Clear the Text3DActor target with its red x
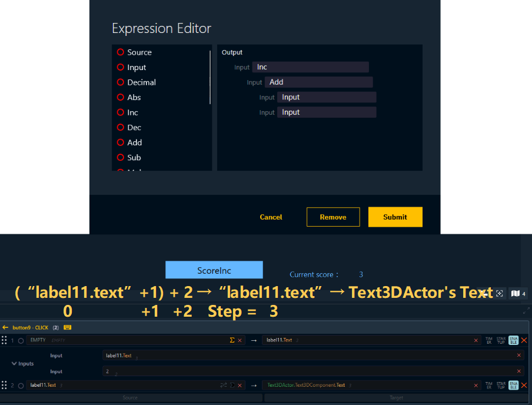 [476, 386]
